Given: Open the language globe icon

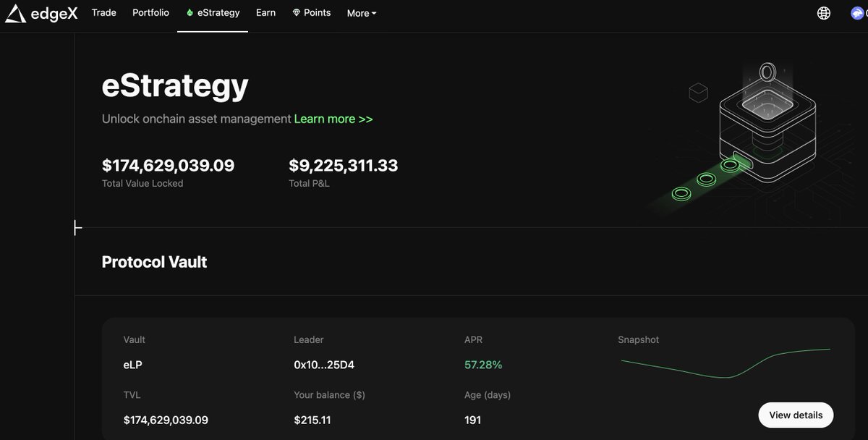Looking at the screenshot, I should [x=823, y=12].
